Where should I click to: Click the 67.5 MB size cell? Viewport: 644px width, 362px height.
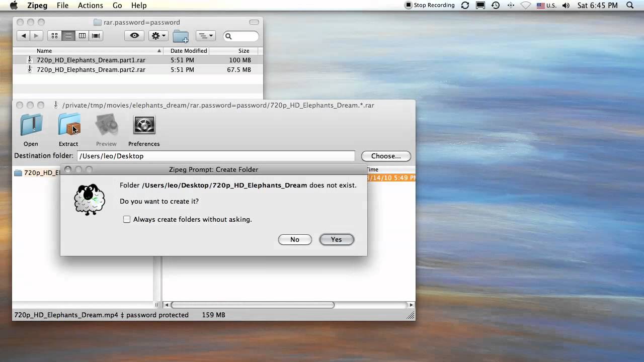239,70
